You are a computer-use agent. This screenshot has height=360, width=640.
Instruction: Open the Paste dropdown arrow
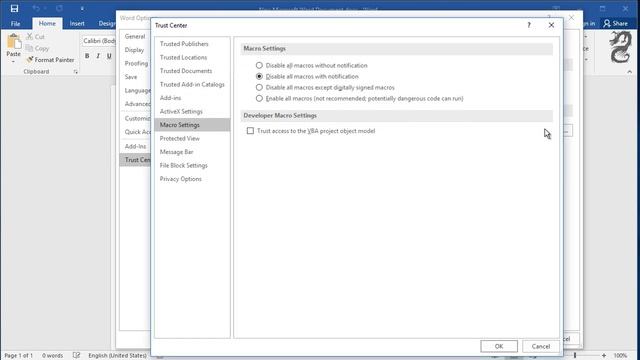click(13, 62)
